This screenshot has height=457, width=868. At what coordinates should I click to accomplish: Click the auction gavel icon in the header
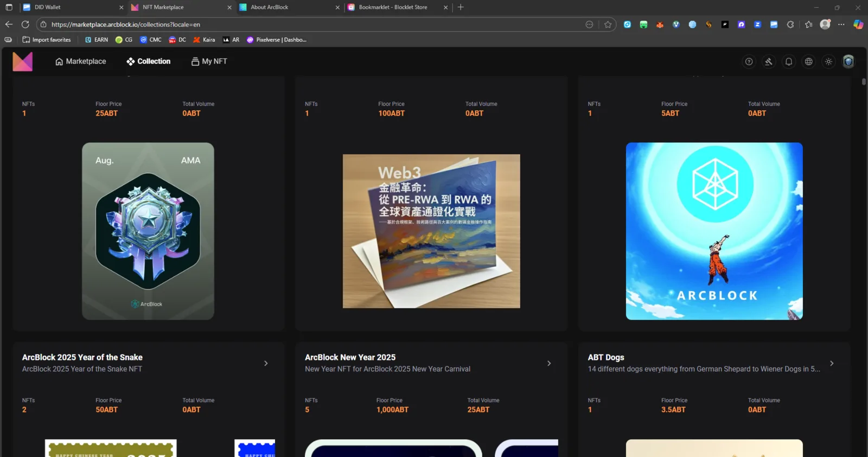coord(769,62)
